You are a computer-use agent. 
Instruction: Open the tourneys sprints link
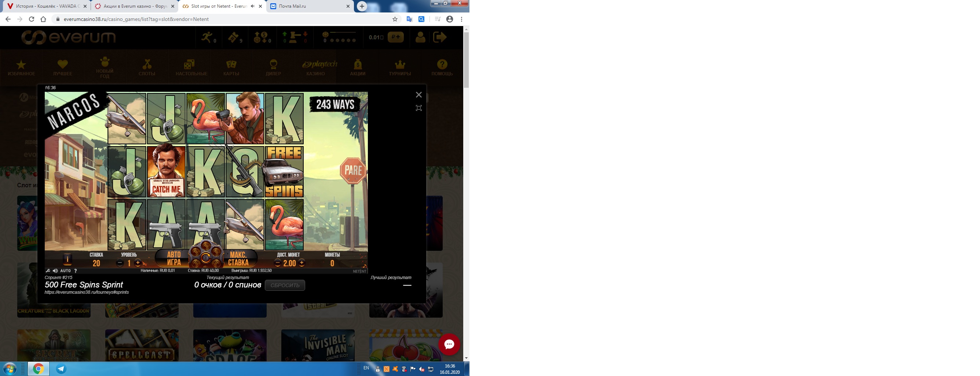(87, 292)
